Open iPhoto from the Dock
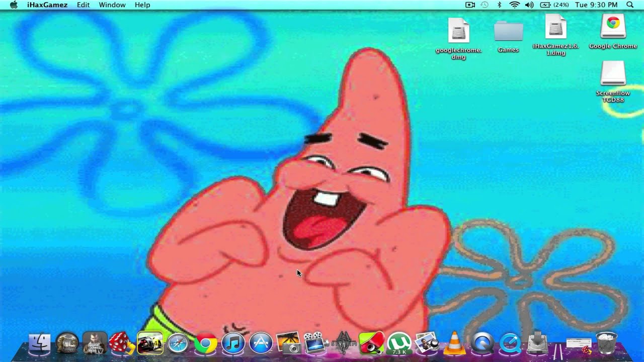644x362 pixels. click(427, 343)
